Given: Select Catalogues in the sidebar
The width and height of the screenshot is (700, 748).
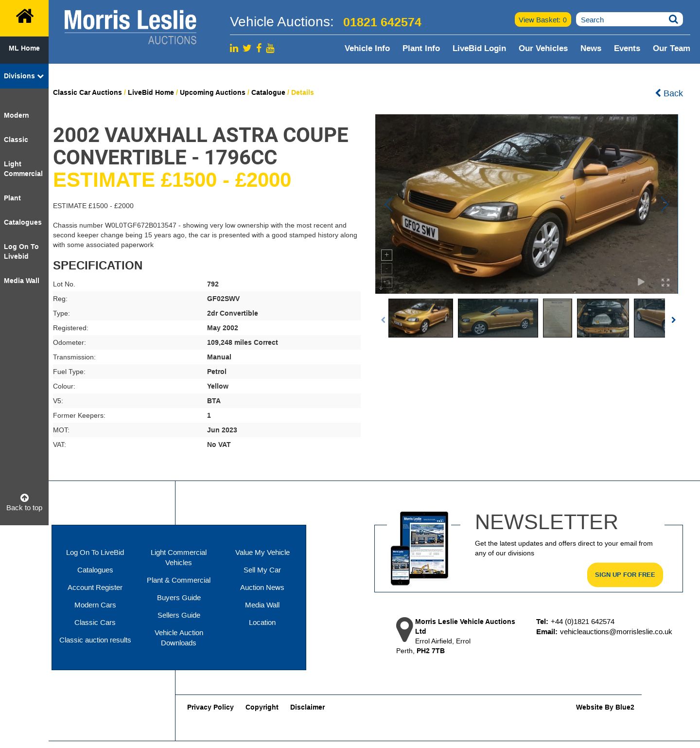Looking at the screenshot, I should tap(23, 222).
